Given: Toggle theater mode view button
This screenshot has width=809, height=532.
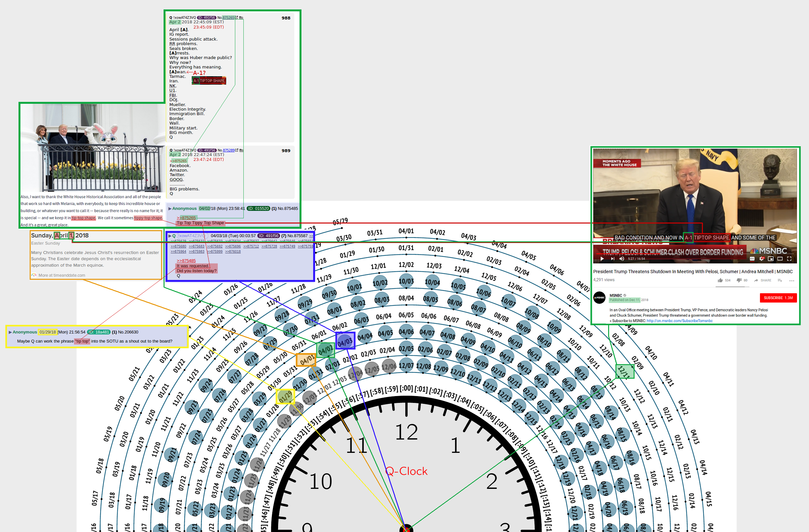Looking at the screenshot, I should (780, 259).
